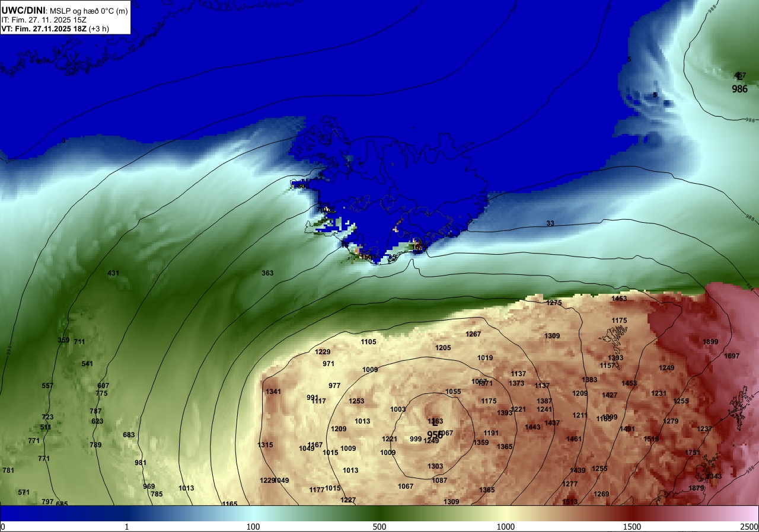
Task: Click the 1019 height value
Action: [485, 358]
